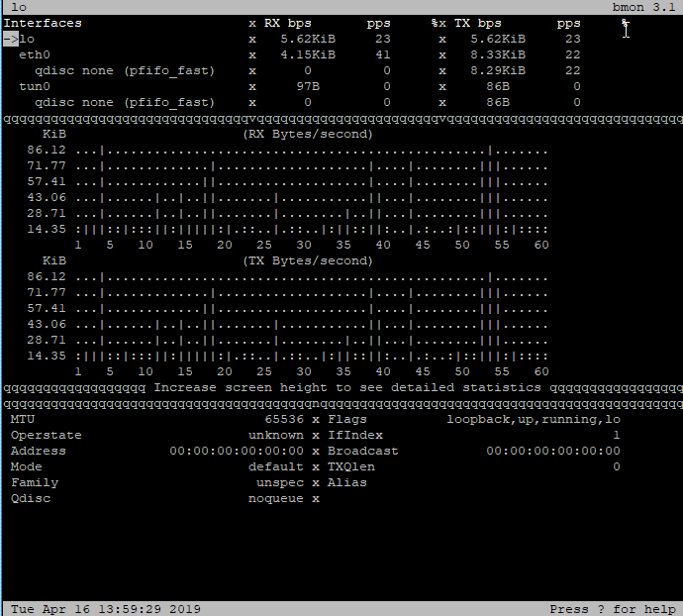Click the 'Increase screen height' message

[x=346, y=387]
